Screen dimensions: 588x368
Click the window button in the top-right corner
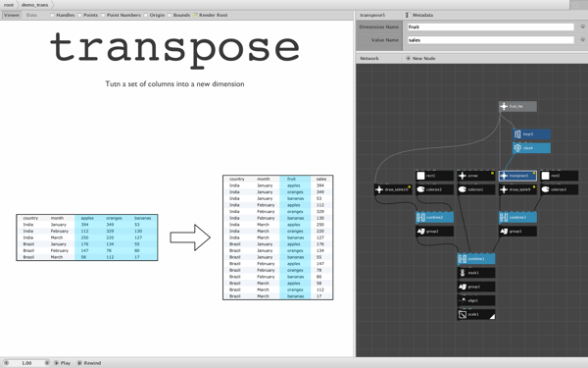pos(575,5)
